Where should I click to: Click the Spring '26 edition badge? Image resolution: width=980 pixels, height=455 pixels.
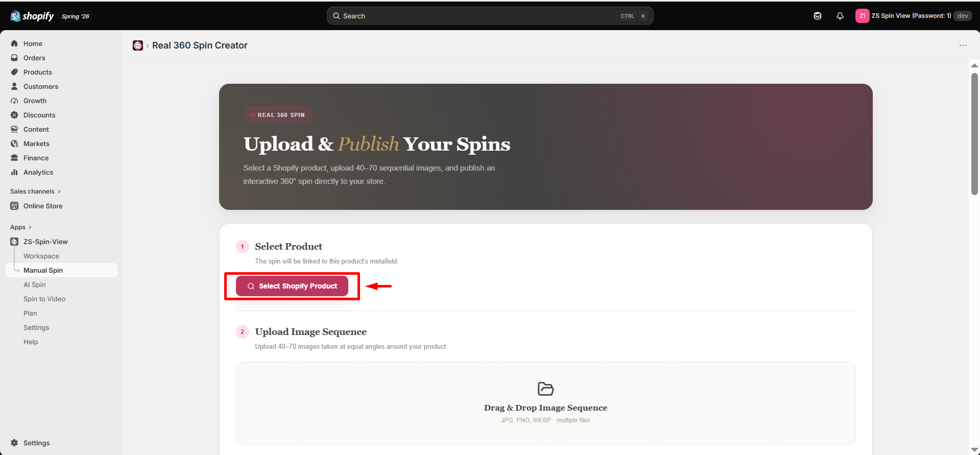(75, 16)
